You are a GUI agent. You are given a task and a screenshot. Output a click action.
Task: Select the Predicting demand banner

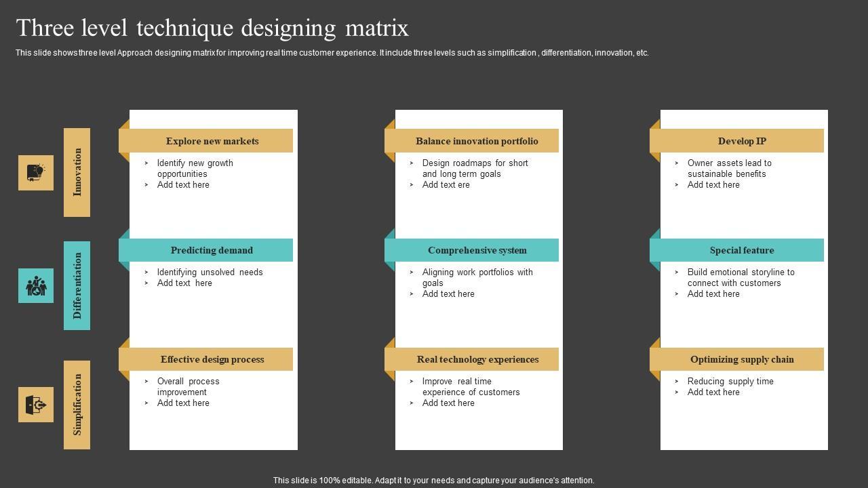coord(206,250)
